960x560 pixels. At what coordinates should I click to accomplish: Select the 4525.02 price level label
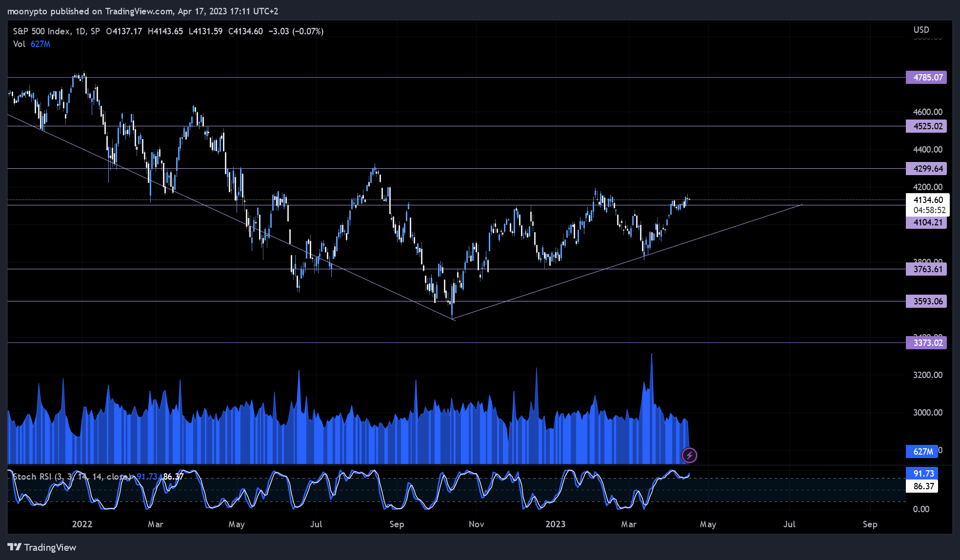pos(926,126)
